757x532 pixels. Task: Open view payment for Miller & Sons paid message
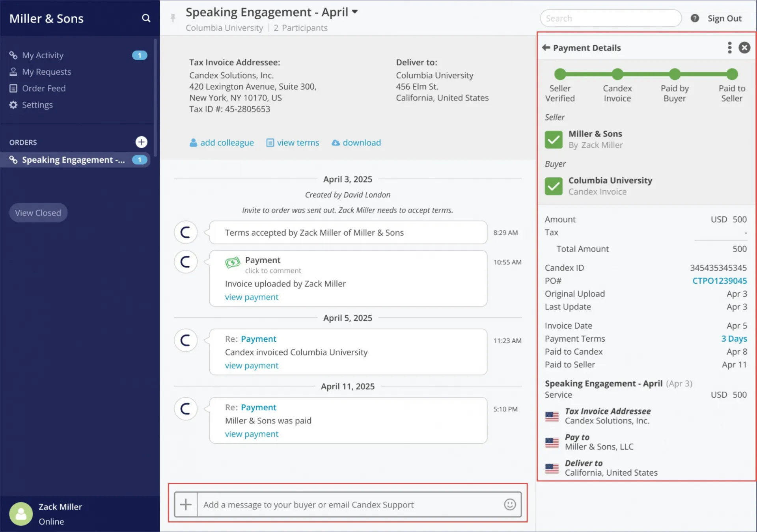pos(252,434)
